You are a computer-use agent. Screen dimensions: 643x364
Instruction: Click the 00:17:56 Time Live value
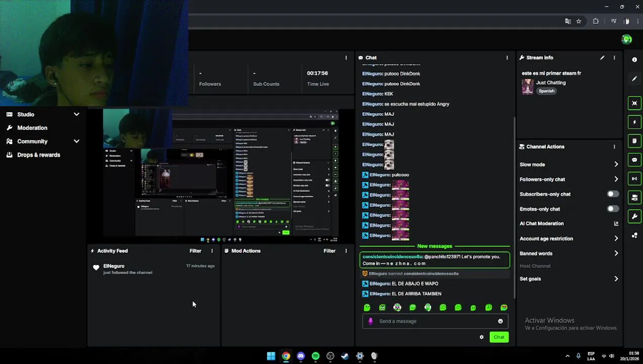tap(317, 73)
